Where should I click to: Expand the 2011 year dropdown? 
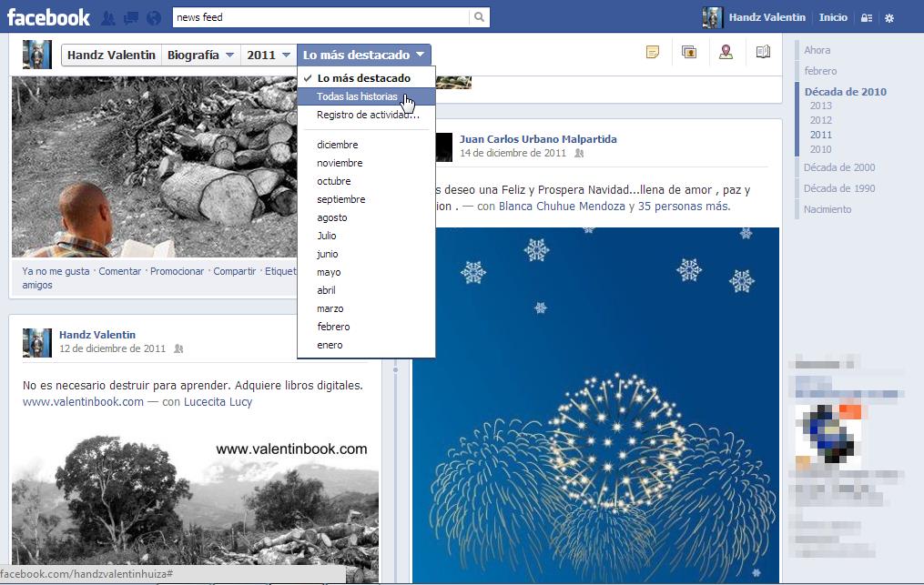tap(269, 55)
